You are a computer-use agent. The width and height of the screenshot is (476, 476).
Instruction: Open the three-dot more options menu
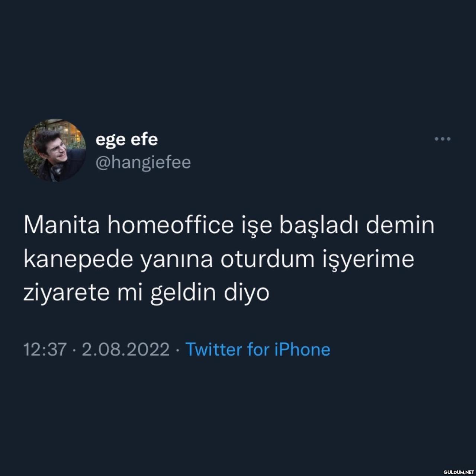pyautogui.click(x=443, y=139)
